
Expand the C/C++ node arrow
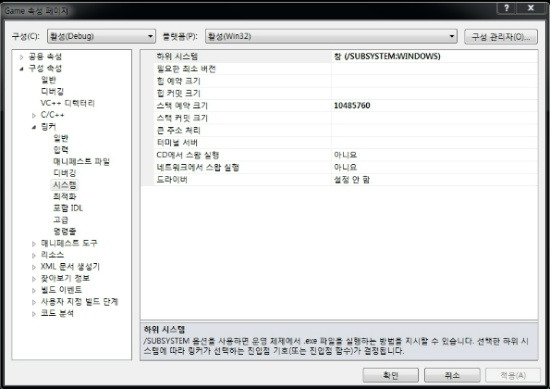click(34, 115)
